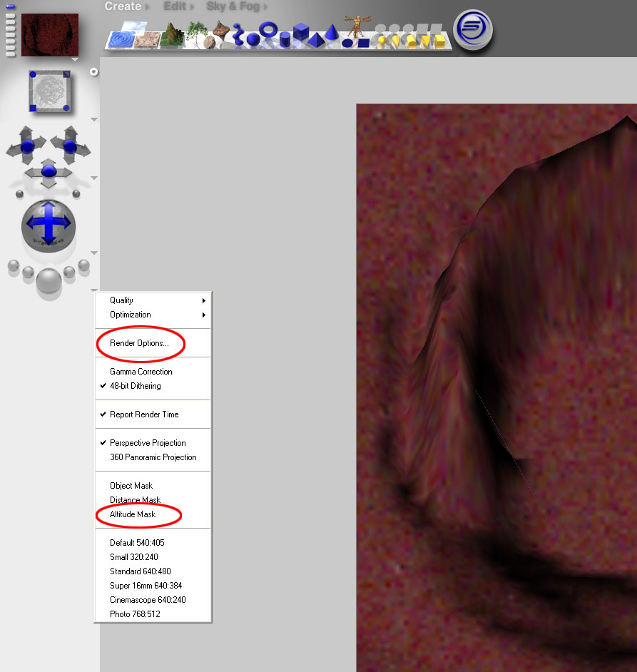The width and height of the screenshot is (637, 672).
Task: Click the small sphere left below camera crosses
Action: [19, 194]
